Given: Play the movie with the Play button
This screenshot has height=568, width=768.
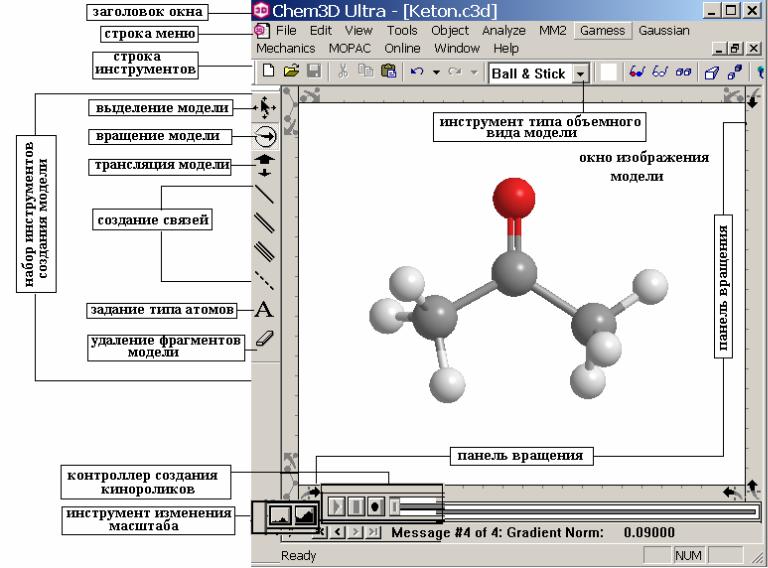Looking at the screenshot, I should click(336, 506).
